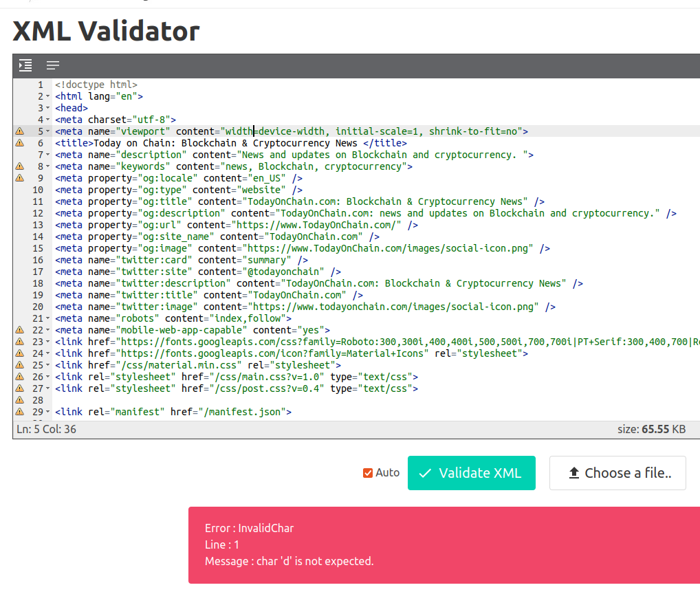Fold the link tag on line 26
This screenshot has width=700, height=594.
[x=47, y=377]
